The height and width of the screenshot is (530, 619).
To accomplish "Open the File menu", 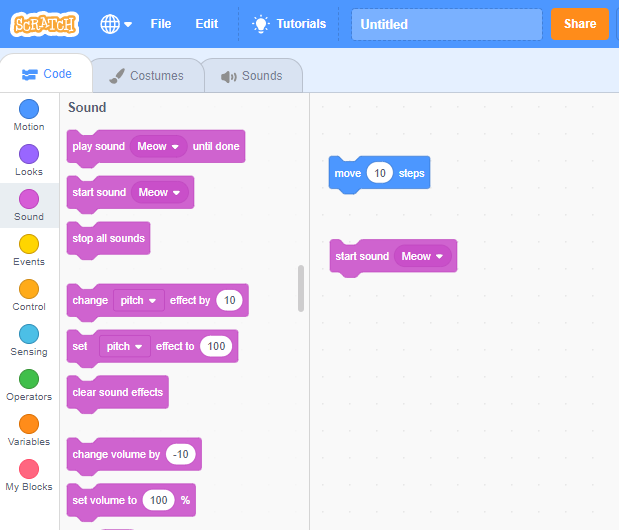I will [161, 24].
